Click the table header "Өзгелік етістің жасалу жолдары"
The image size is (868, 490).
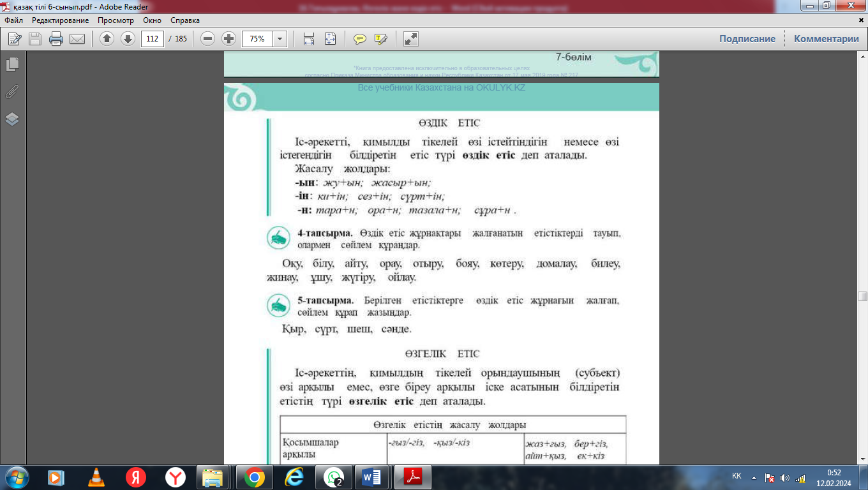pos(450,425)
